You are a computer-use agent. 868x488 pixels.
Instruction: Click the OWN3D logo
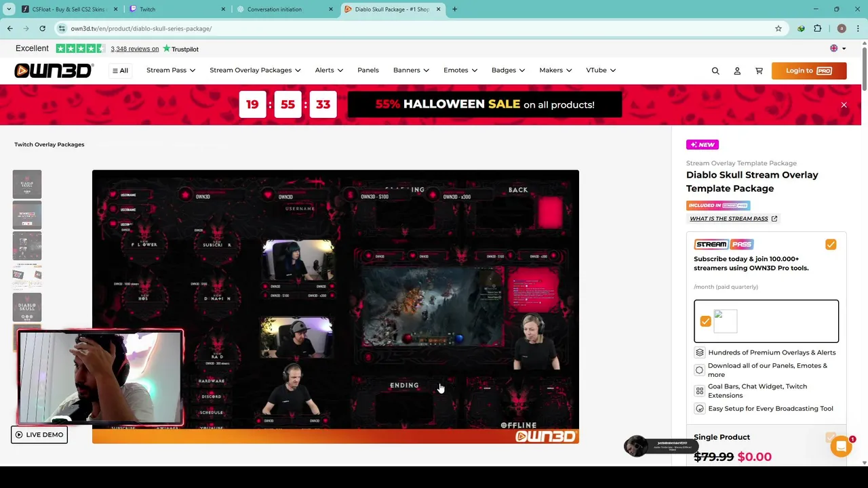[54, 70]
